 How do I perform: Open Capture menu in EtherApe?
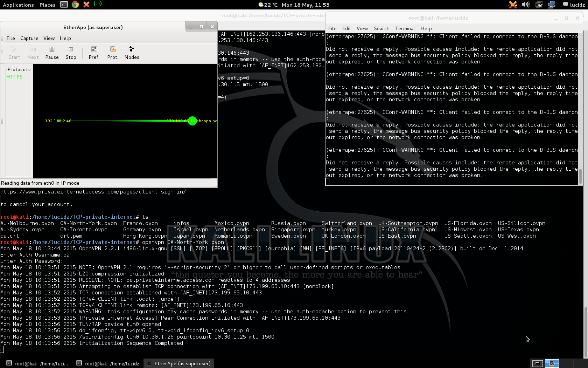(29, 38)
